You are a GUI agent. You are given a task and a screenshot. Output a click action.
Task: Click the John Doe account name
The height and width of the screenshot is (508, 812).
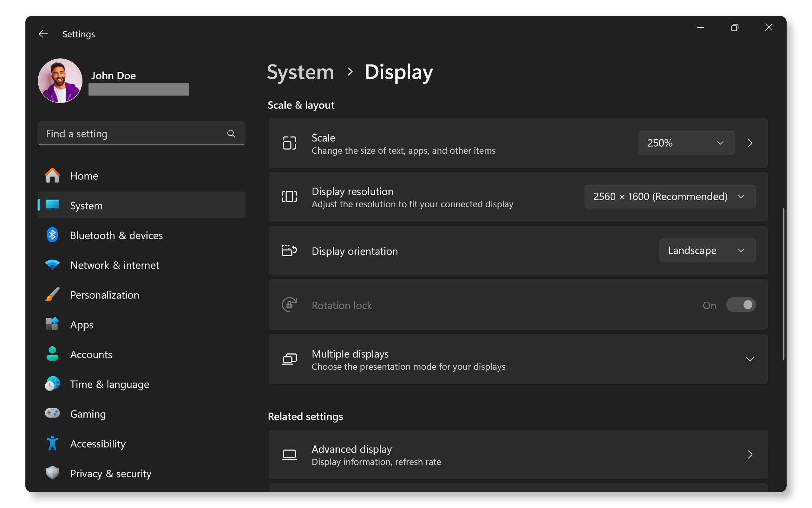114,76
